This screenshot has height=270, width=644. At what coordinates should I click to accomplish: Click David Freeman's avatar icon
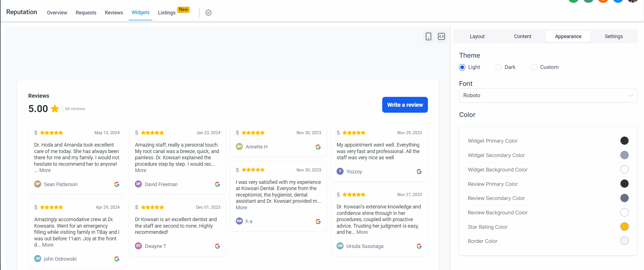point(139,184)
